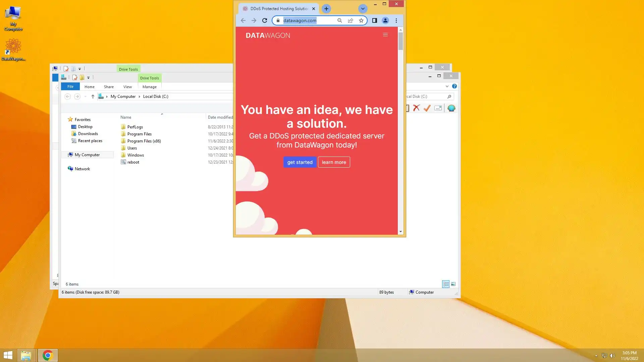Go up one folder level arrow
644x362 pixels.
click(93, 97)
